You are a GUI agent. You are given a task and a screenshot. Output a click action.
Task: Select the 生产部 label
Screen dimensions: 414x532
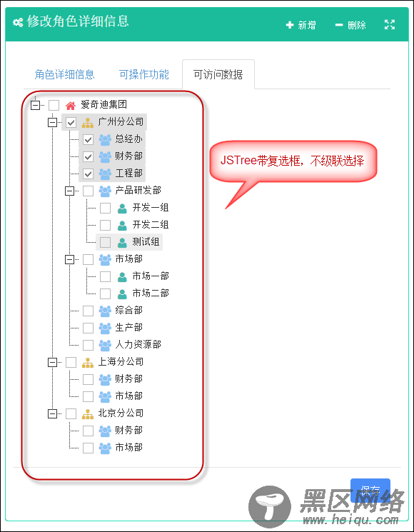129,328
